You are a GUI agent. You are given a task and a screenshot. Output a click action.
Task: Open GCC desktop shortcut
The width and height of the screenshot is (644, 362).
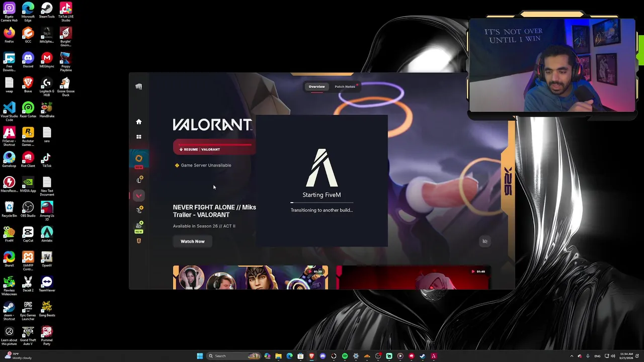point(28,36)
